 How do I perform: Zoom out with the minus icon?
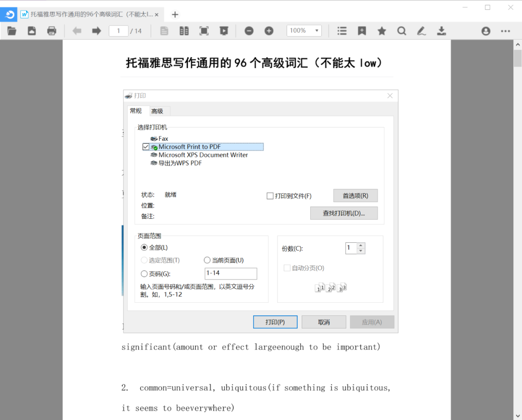pyautogui.click(x=249, y=31)
